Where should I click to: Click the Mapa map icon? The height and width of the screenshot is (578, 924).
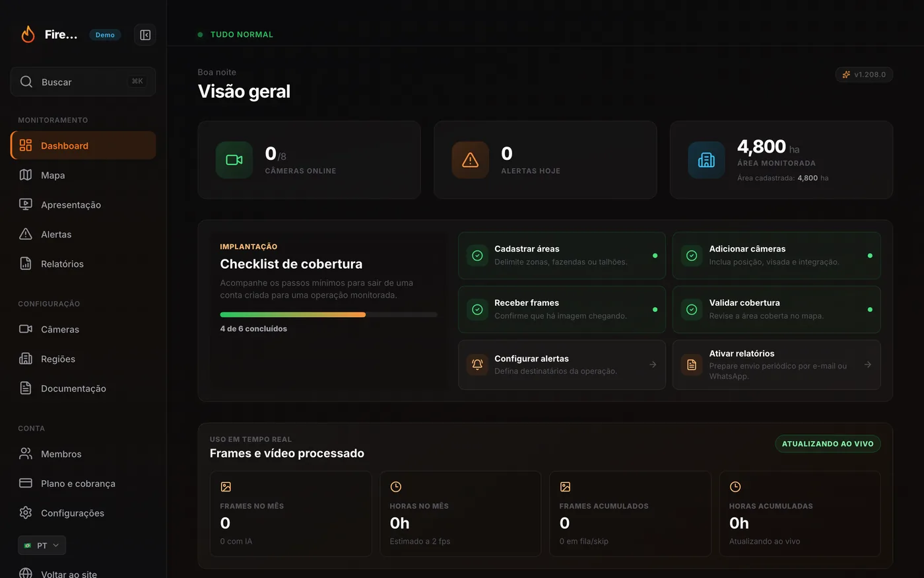tap(26, 175)
